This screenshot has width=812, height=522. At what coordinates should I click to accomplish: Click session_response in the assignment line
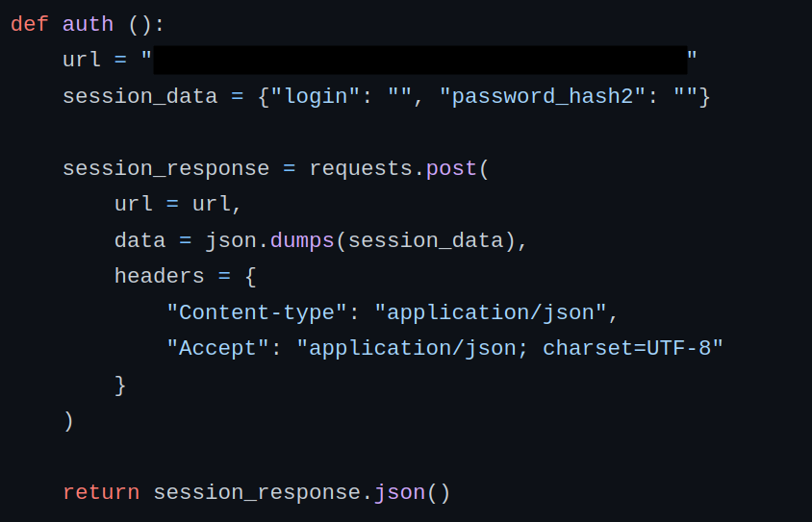pyautogui.click(x=165, y=168)
